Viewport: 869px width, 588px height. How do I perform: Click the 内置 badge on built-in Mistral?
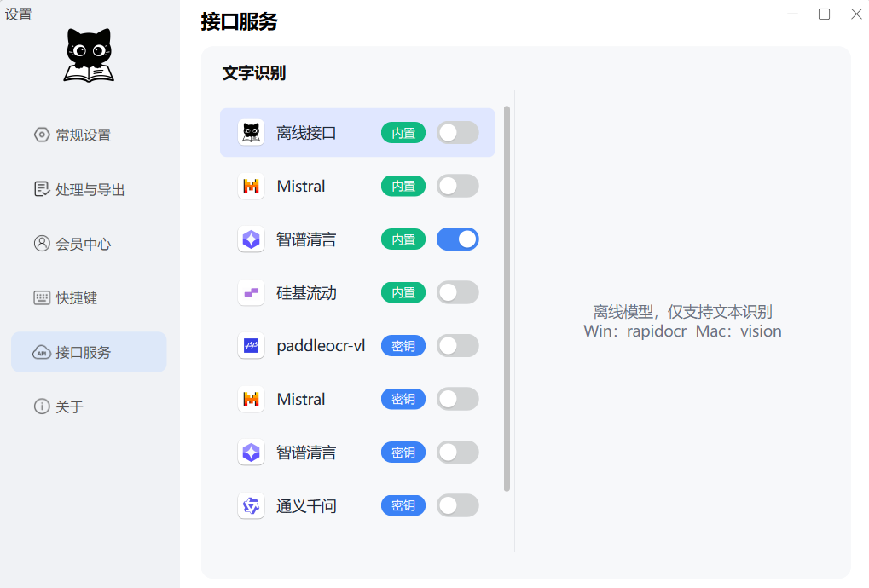[x=403, y=187]
